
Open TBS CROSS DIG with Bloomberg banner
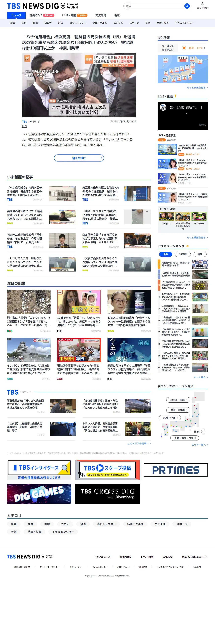[107, 494]
